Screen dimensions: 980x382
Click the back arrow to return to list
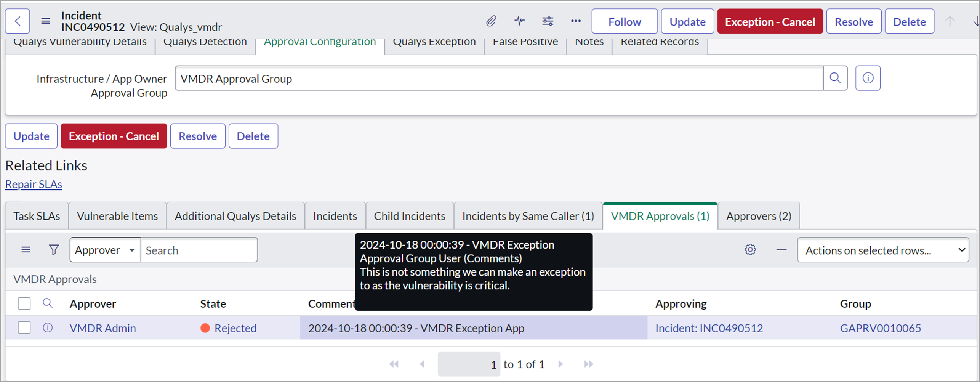point(18,21)
